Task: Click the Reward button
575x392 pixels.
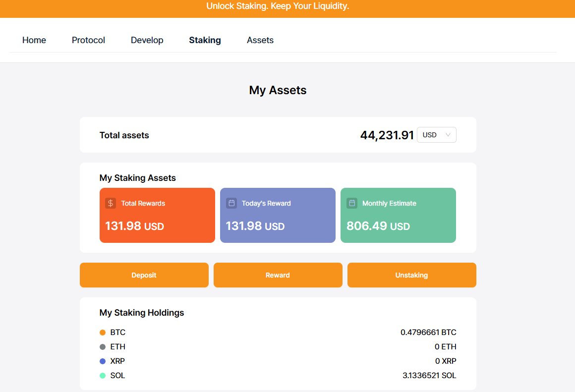Action: point(278,275)
